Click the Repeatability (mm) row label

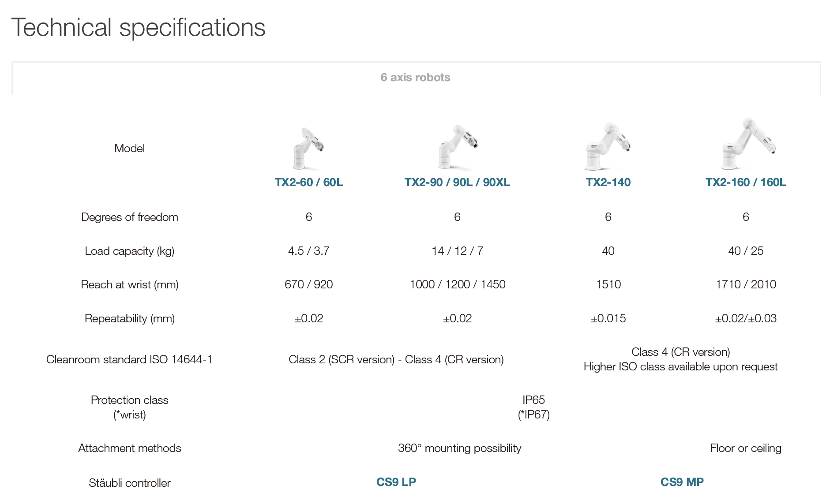129,318
